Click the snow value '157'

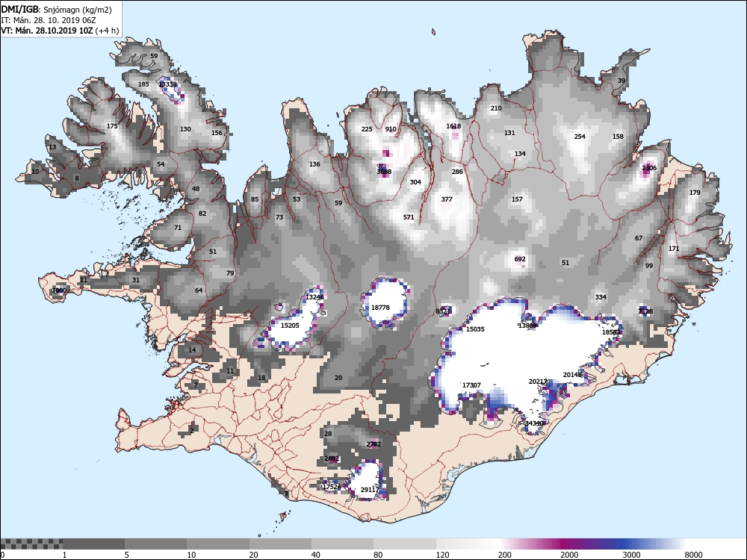(517, 199)
